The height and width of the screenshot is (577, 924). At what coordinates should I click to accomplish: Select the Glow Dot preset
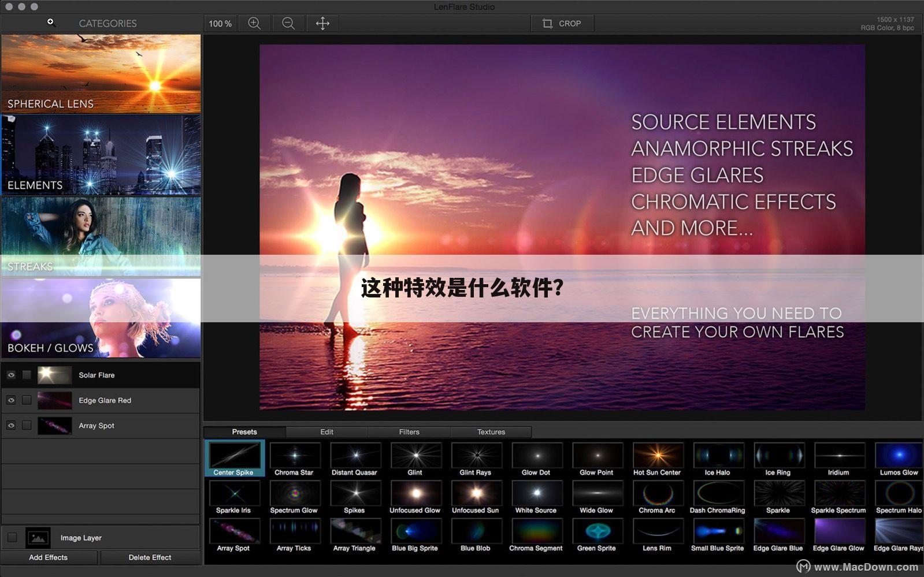pos(536,459)
